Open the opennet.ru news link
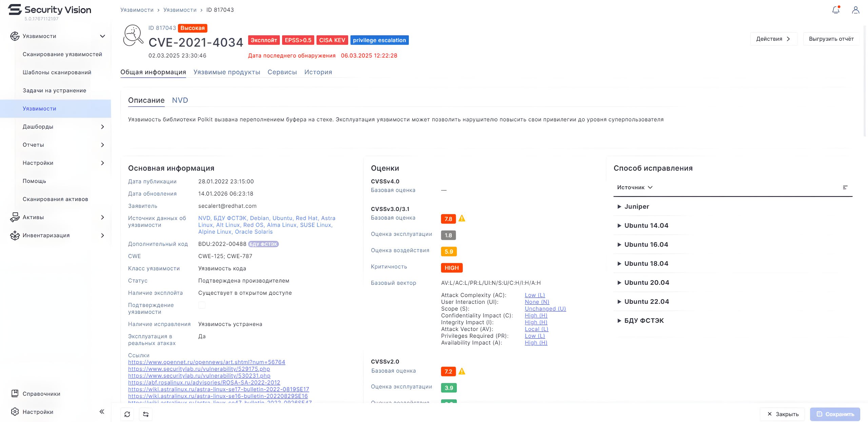This screenshot has height=422, width=868. tap(206, 362)
